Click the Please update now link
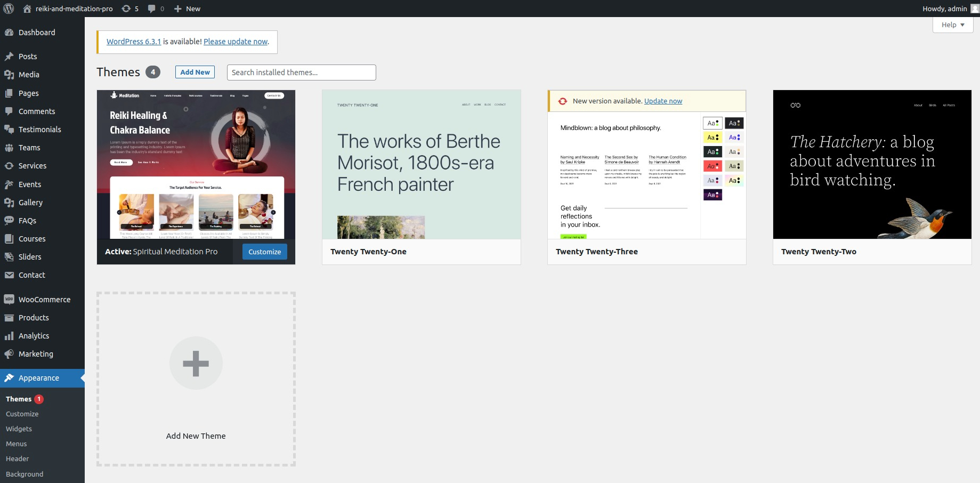980x483 pixels. (236, 42)
